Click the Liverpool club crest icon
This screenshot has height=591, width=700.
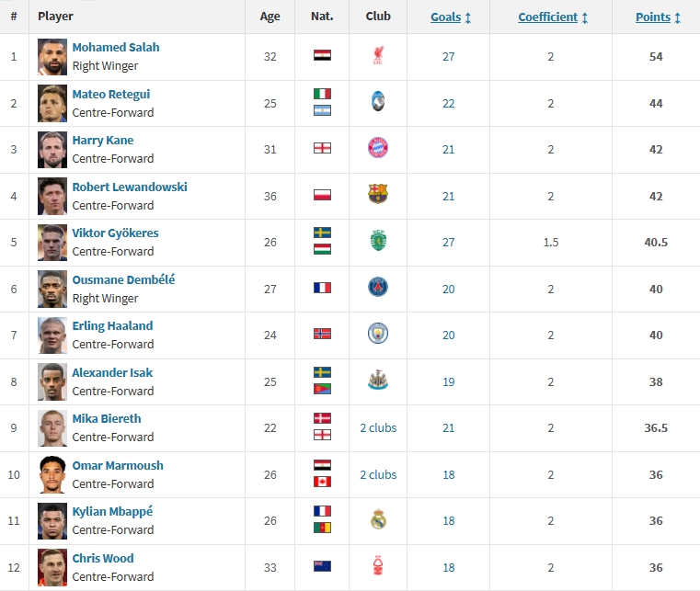click(x=378, y=56)
